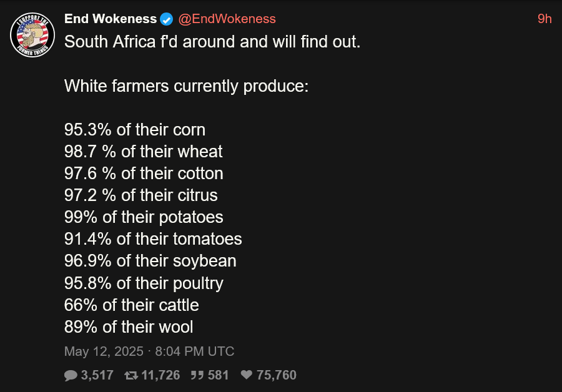This screenshot has height=392, width=562.
Task: Open the End Wokeness profile avatar
Action: point(32,35)
